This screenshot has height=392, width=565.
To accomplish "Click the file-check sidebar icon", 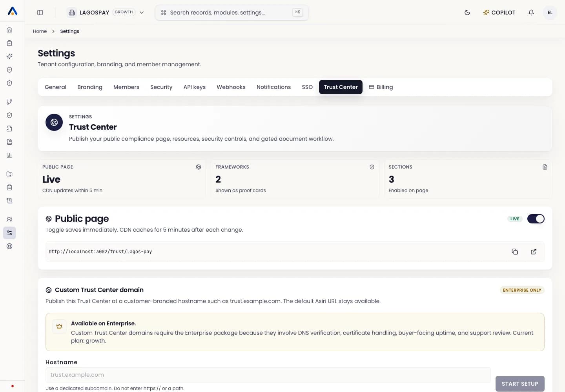I will tap(9, 129).
